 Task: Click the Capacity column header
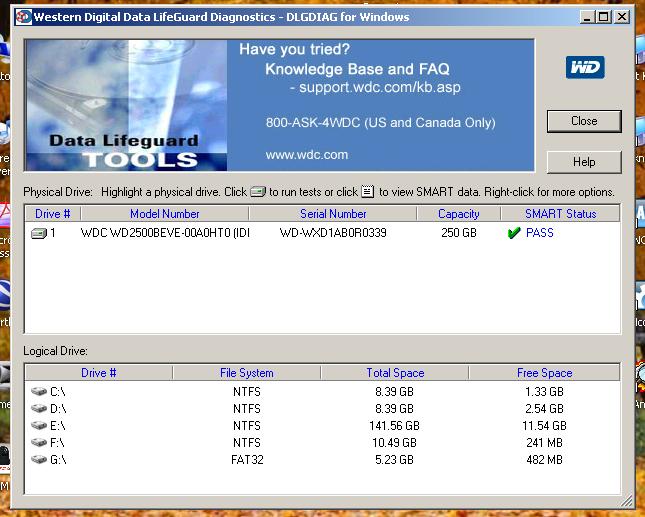point(459,214)
